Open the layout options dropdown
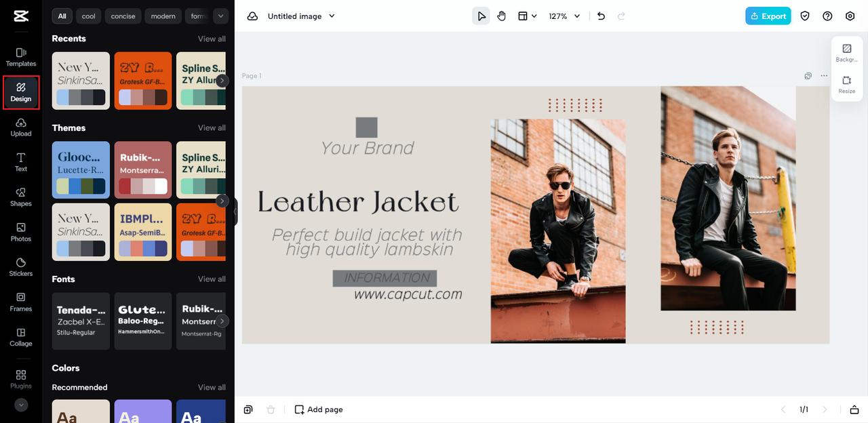 (527, 16)
